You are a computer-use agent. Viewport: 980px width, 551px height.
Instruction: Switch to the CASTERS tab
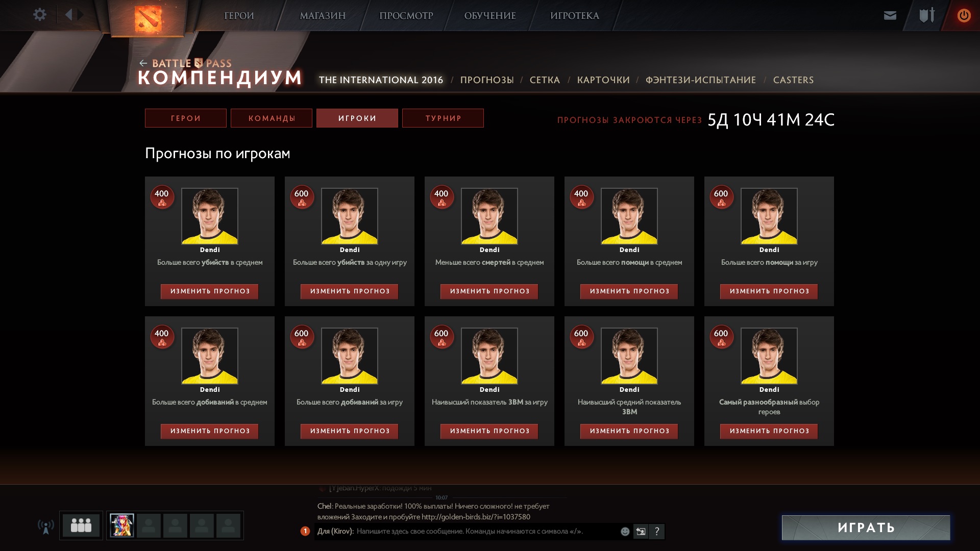pyautogui.click(x=793, y=80)
